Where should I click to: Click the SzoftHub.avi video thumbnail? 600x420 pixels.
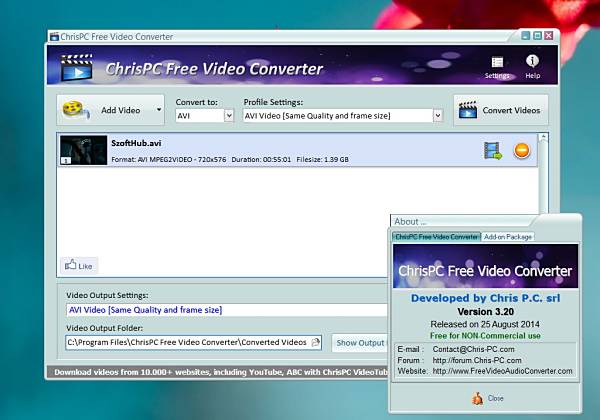coord(83,150)
